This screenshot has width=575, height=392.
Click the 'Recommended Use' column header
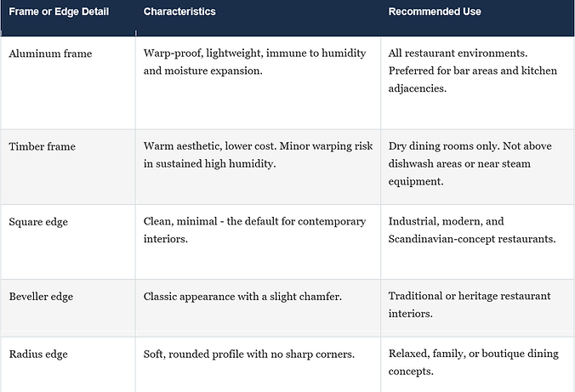435,12
